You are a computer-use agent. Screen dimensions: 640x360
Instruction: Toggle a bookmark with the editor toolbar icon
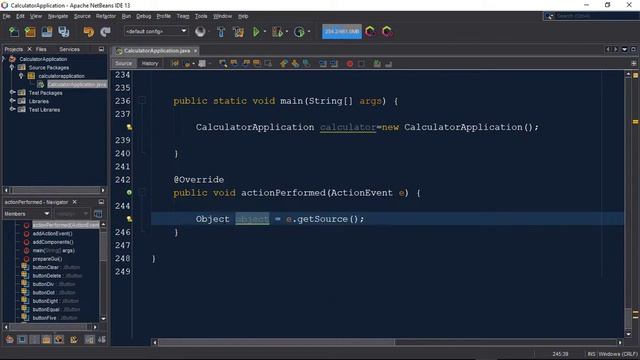[x=306, y=64]
